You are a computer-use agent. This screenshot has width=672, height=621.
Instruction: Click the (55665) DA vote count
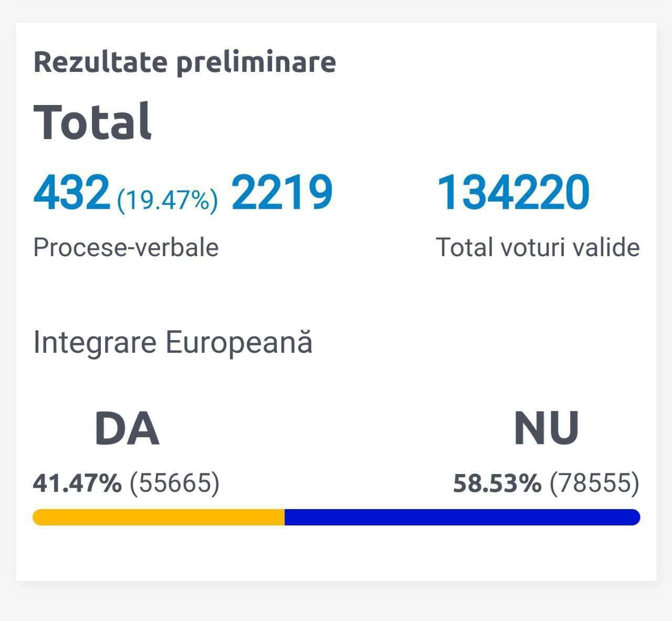point(174,483)
